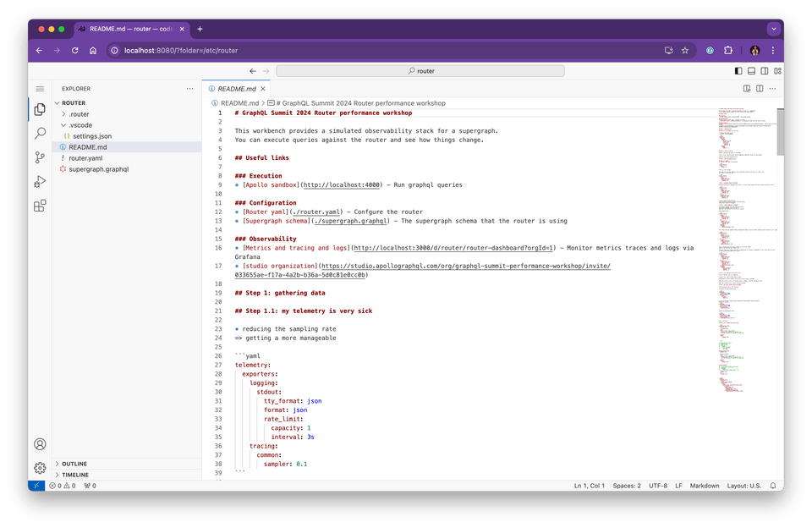
Task: Click the router command center search box
Action: [x=420, y=71]
